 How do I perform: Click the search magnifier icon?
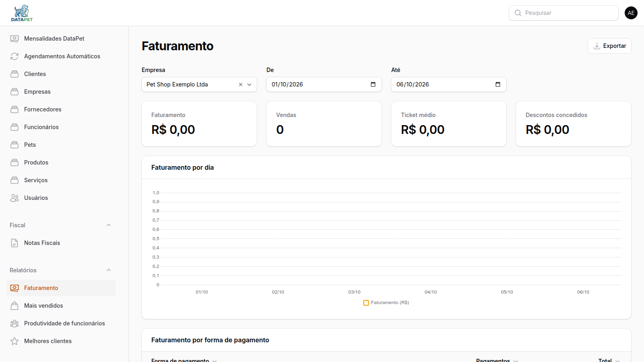coord(518,13)
